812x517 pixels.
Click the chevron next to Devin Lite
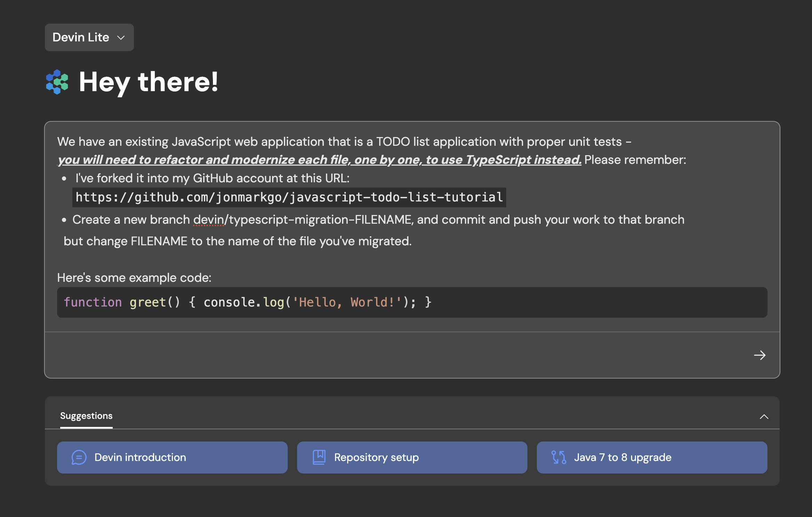[x=121, y=38]
